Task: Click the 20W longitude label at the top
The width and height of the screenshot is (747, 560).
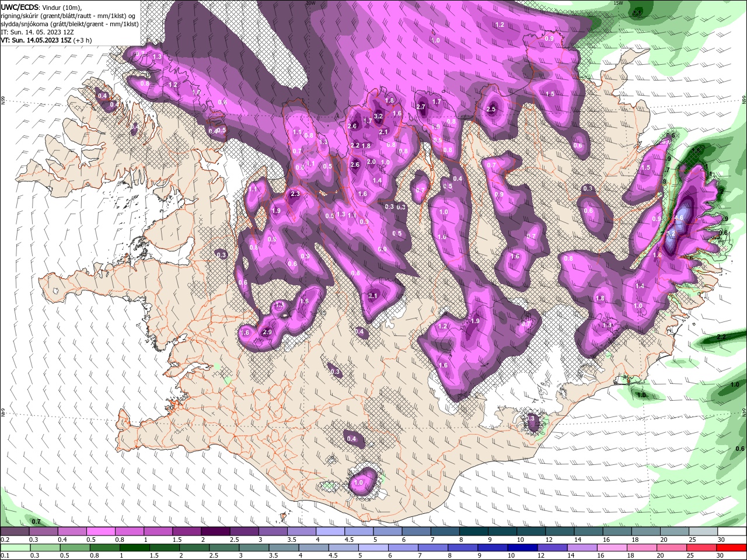Action: pyautogui.click(x=311, y=3)
